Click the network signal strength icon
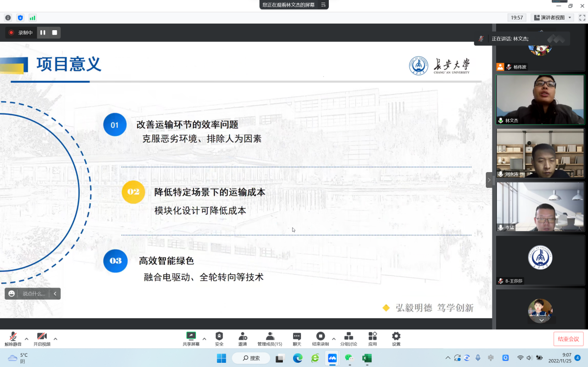 click(33, 18)
